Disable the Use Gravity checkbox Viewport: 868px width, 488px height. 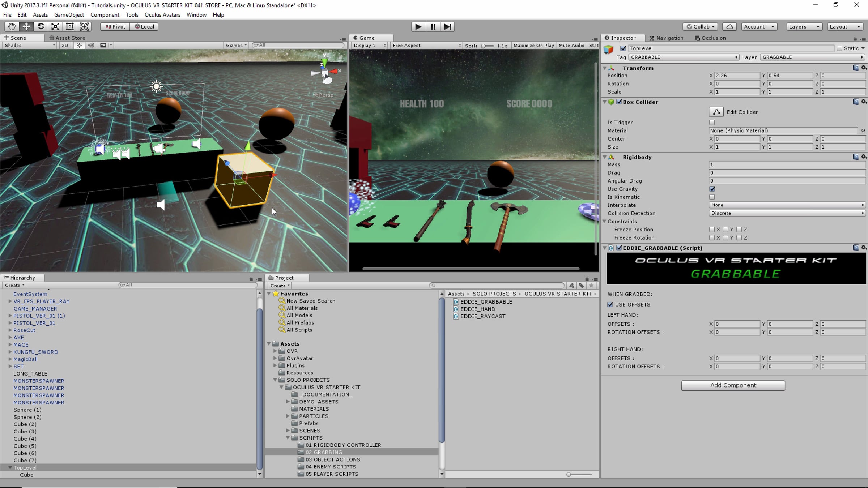tap(712, 189)
